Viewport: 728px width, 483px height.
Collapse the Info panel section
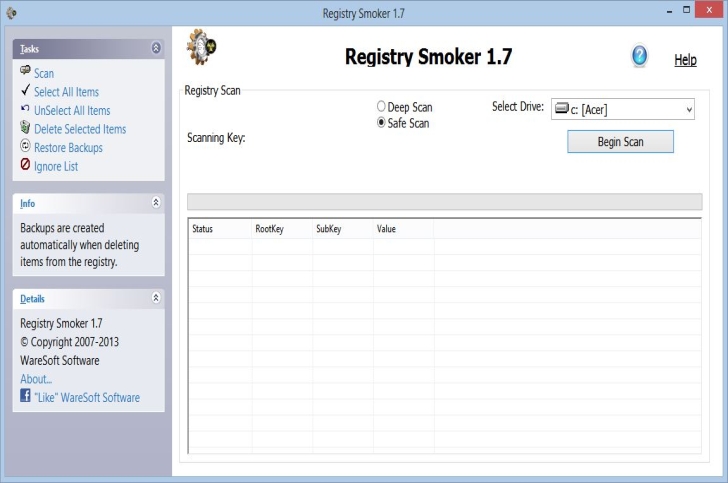(x=156, y=203)
